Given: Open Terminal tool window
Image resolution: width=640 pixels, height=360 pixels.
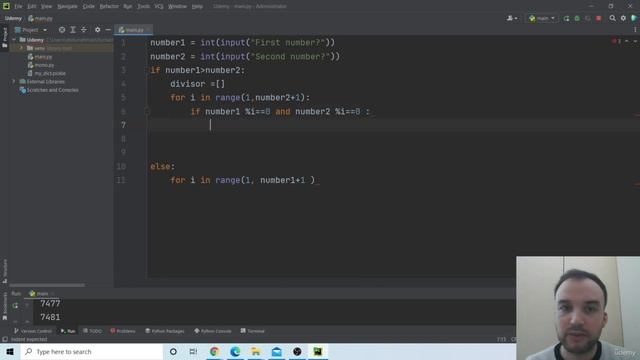Looking at the screenshot, I should tap(253, 331).
